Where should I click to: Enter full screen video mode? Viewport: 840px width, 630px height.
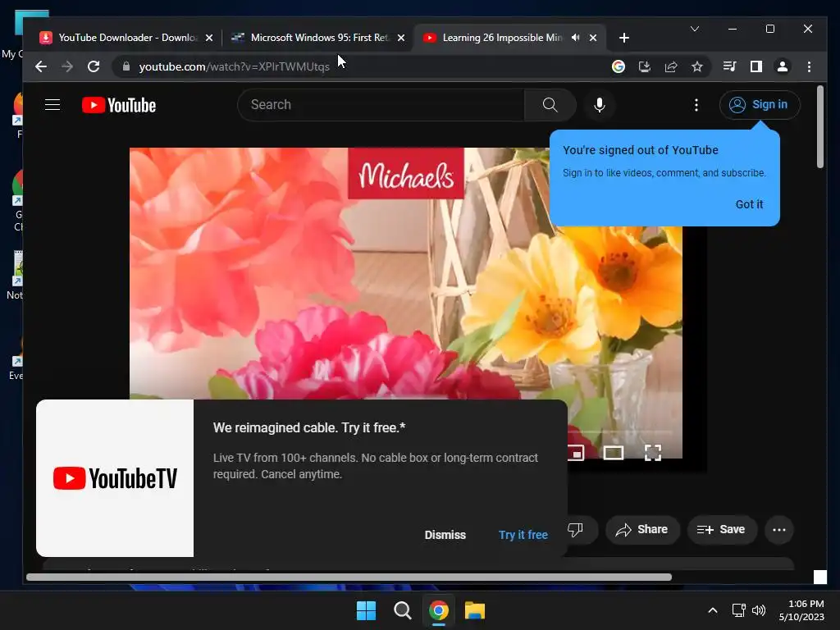pyautogui.click(x=652, y=453)
